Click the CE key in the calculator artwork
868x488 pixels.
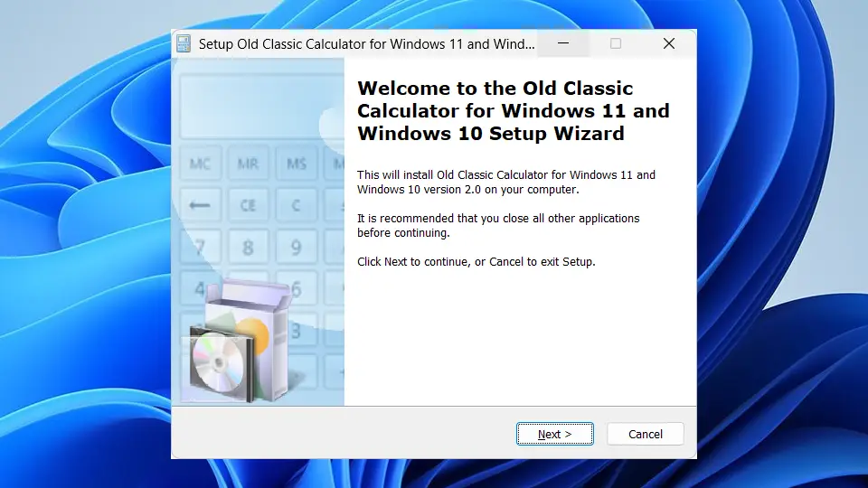(x=248, y=205)
